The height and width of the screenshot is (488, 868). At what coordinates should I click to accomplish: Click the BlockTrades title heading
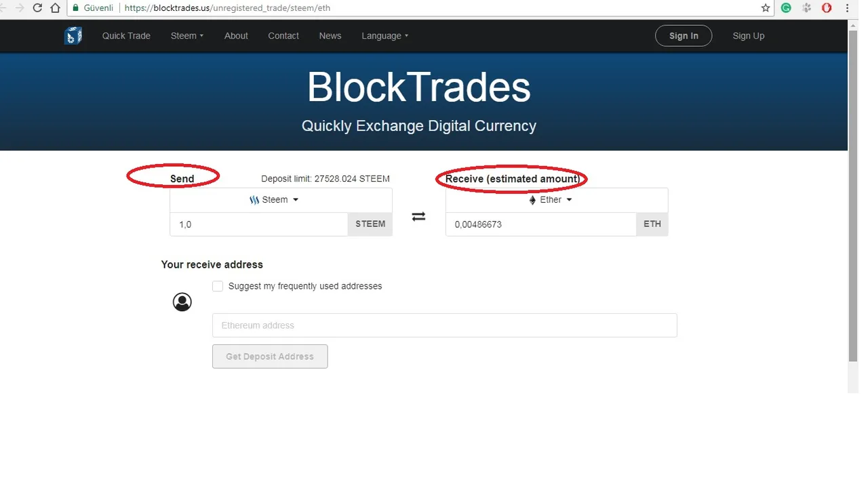click(x=419, y=87)
